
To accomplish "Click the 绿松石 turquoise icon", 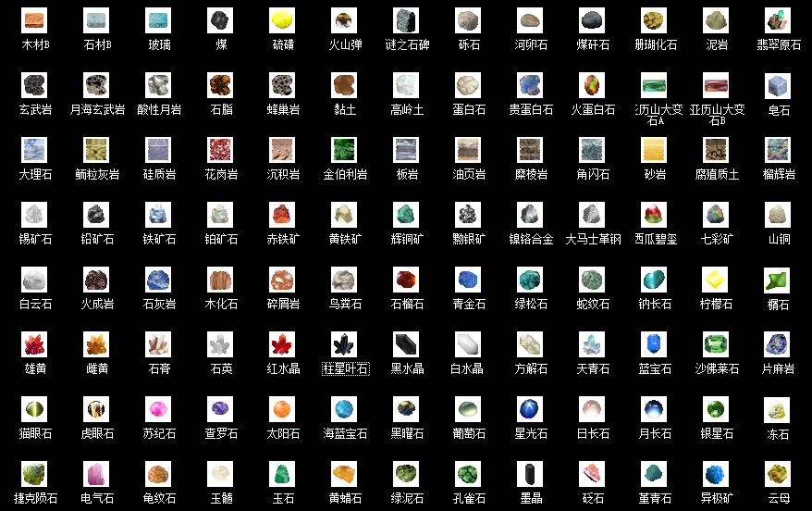I will 530,280.
